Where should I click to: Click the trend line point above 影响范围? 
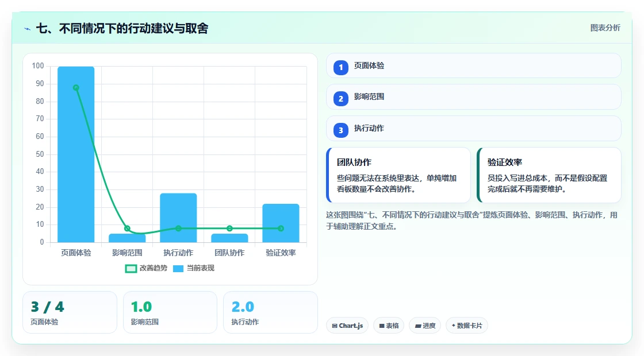127,229
